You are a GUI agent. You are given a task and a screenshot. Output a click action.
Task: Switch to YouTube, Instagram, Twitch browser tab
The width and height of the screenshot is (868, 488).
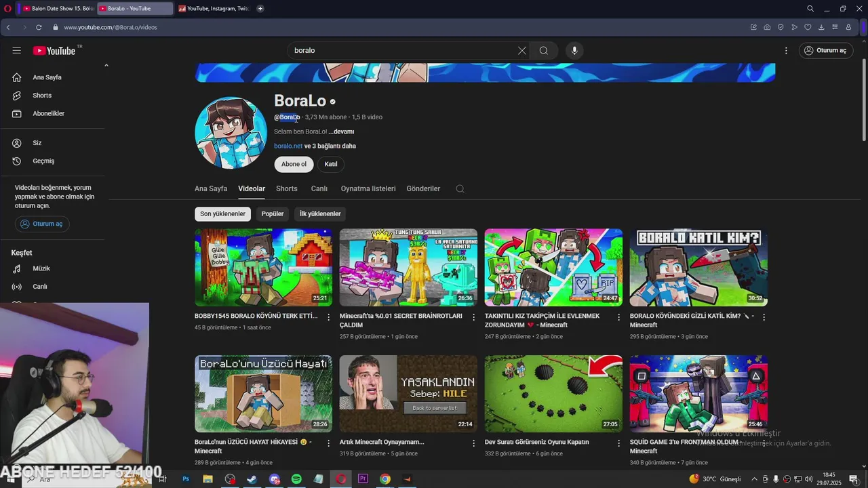click(214, 9)
